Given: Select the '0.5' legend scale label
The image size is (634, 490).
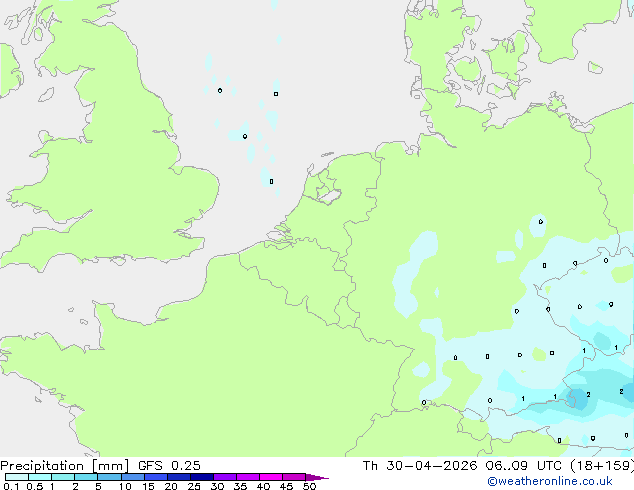Looking at the screenshot, I should [x=34, y=486].
